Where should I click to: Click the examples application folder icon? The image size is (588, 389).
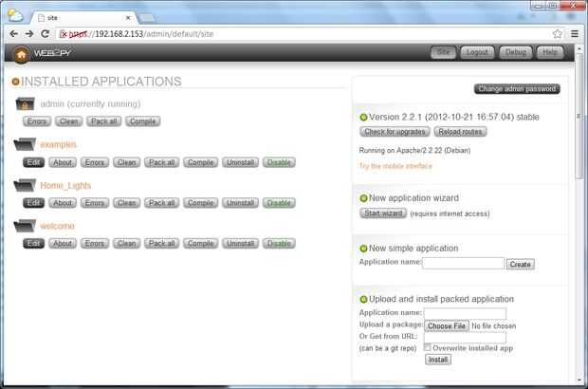[x=25, y=144]
